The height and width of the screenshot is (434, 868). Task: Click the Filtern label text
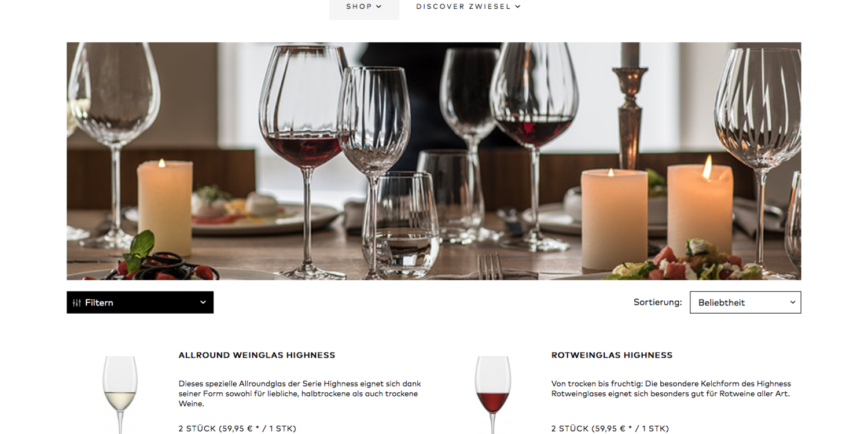tap(99, 303)
